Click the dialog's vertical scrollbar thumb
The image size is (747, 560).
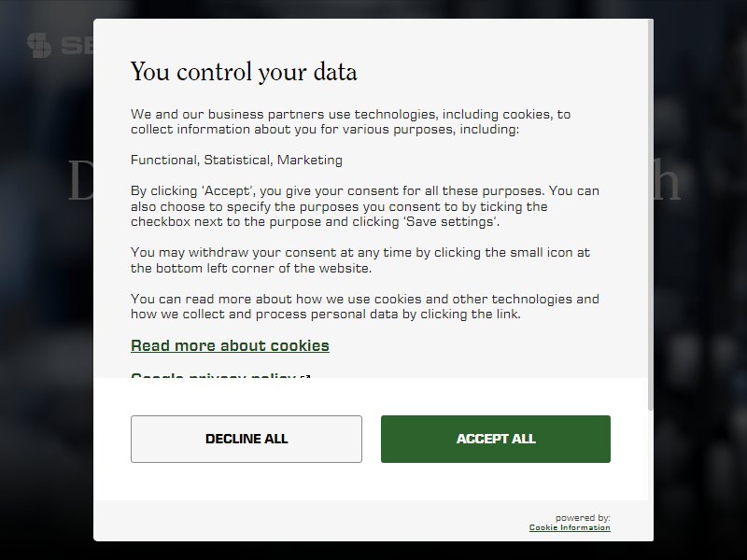point(650,215)
